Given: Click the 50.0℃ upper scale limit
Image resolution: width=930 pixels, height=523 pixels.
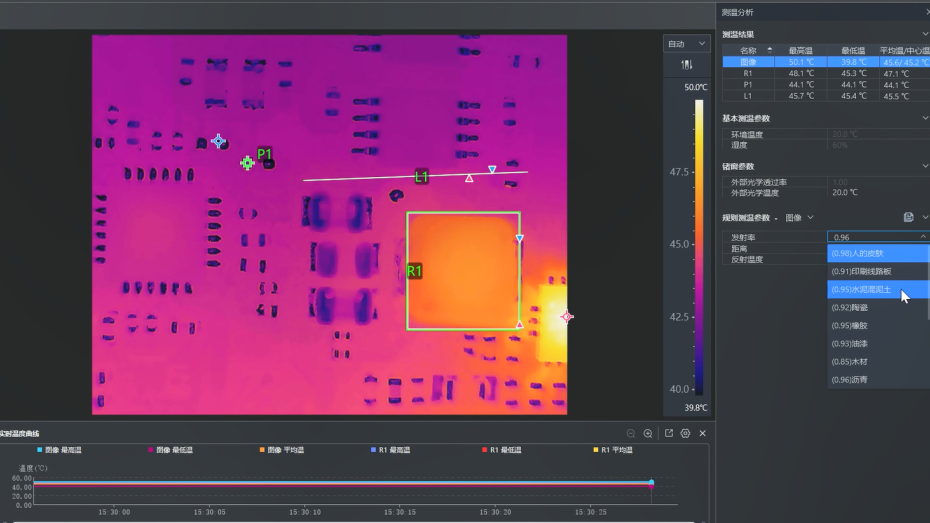Looking at the screenshot, I should 695,87.
